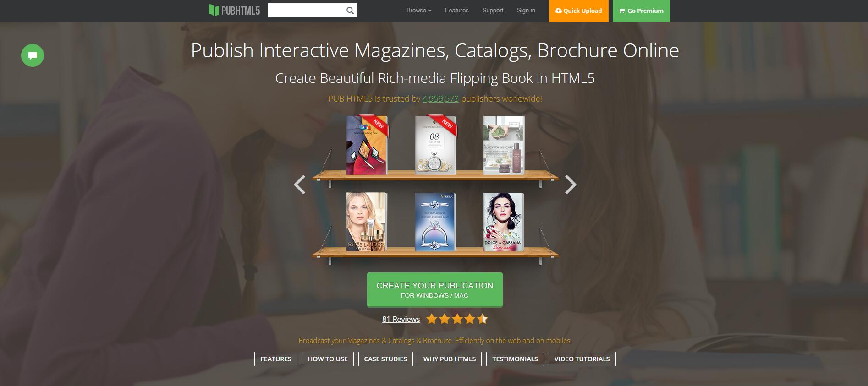The image size is (868, 386).
Task: Click the green chat bubble icon
Action: click(x=33, y=55)
